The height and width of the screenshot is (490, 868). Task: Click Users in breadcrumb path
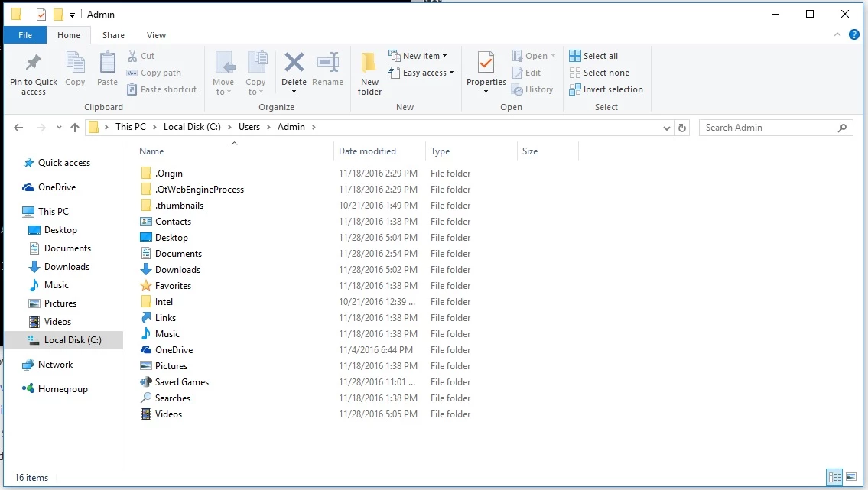point(249,127)
